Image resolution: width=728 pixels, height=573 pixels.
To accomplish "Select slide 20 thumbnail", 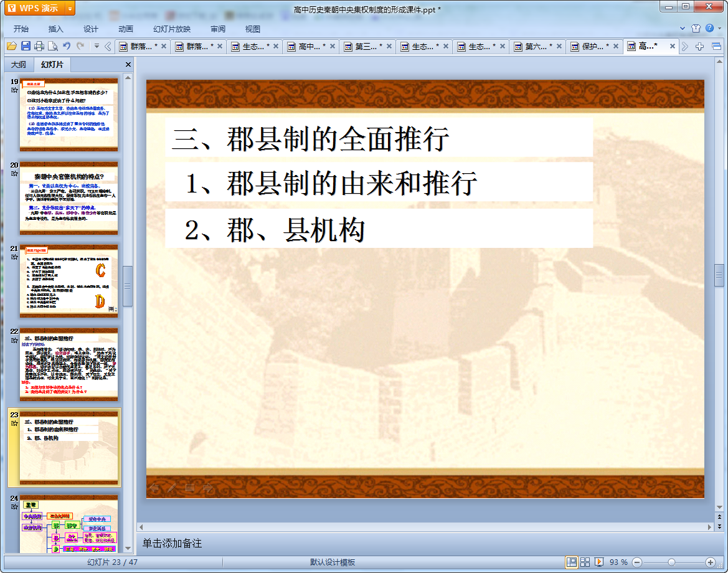I will (69, 198).
